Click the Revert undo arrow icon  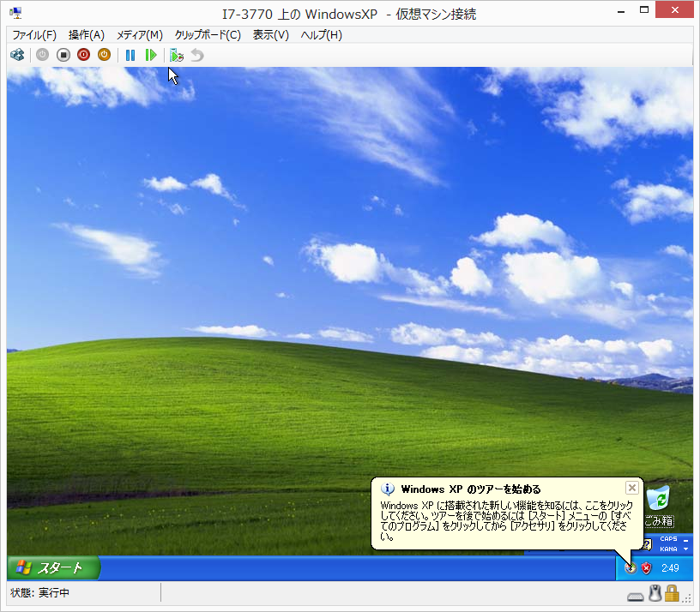(x=197, y=56)
